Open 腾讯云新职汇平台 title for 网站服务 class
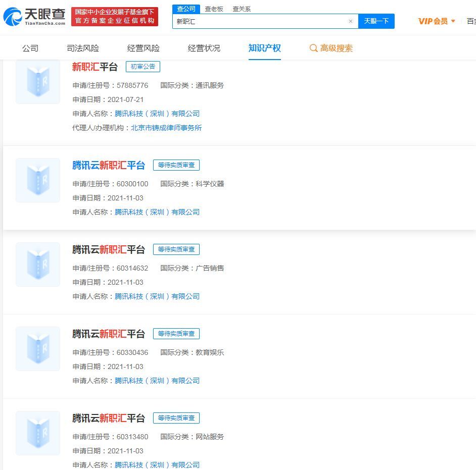Viewport: 476px width, 470px height. (x=108, y=418)
